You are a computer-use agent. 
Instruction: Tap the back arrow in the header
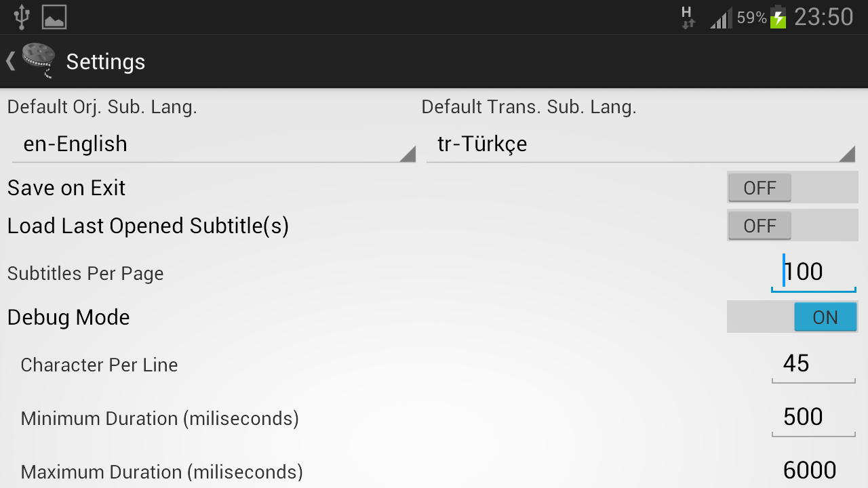(x=10, y=61)
